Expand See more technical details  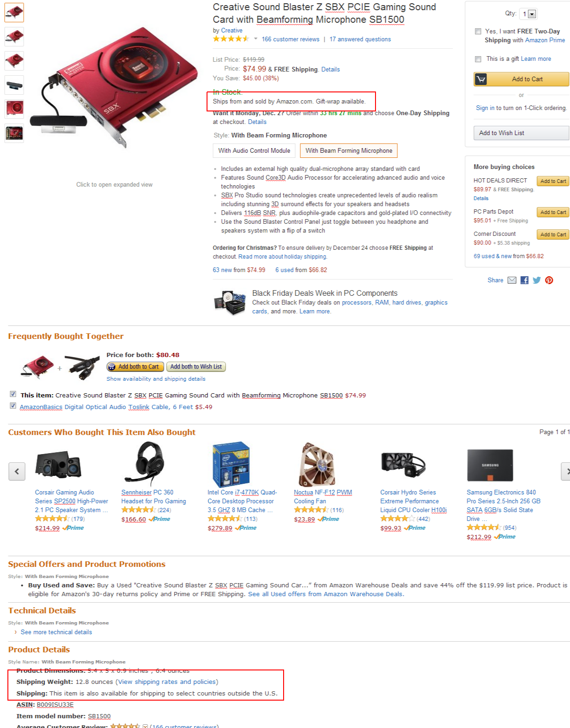[x=56, y=632]
